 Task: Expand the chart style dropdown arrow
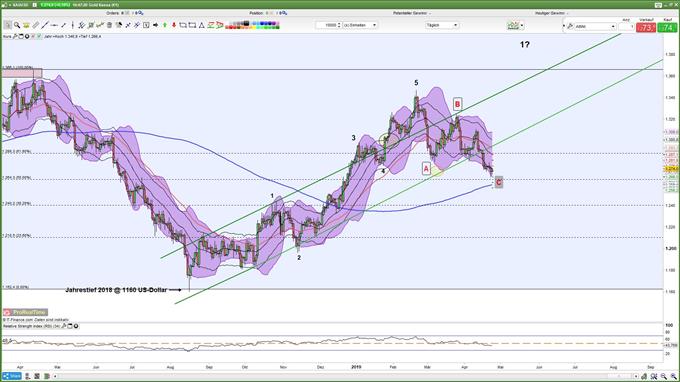(x=522, y=26)
